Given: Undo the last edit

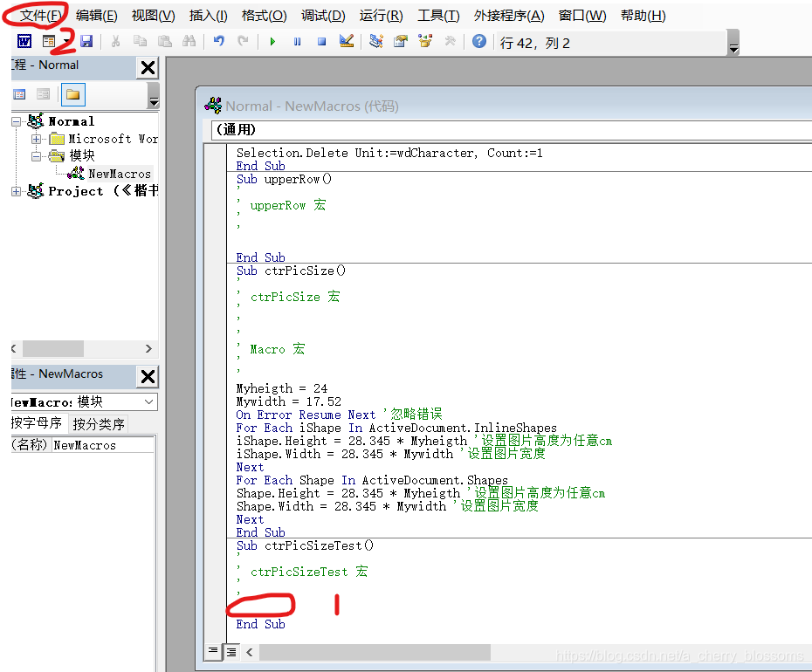Looking at the screenshot, I should click(218, 41).
